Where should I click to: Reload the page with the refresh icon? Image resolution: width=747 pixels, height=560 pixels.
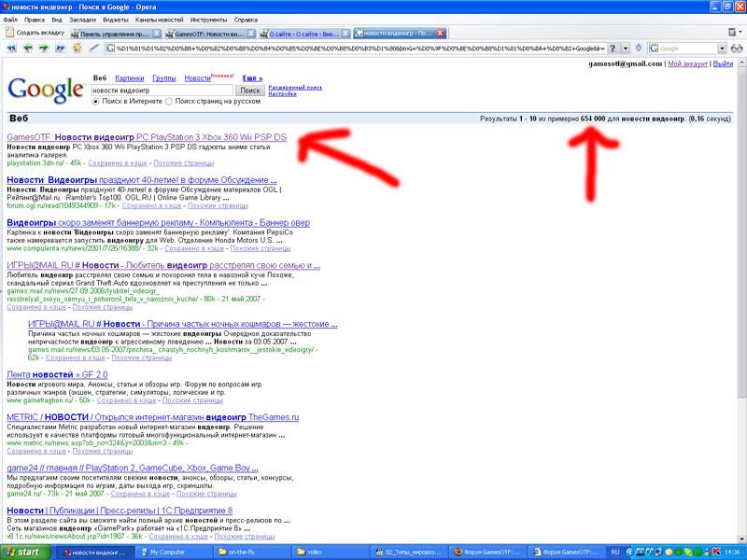point(77,49)
